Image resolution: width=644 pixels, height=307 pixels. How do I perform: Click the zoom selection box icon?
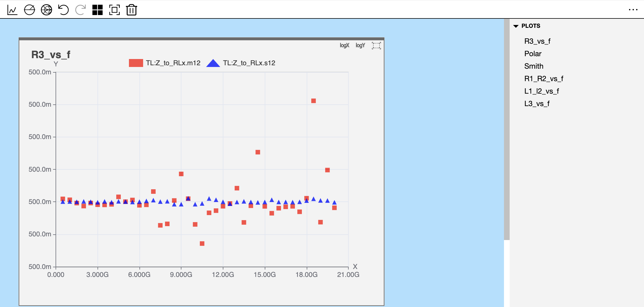coord(376,45)
